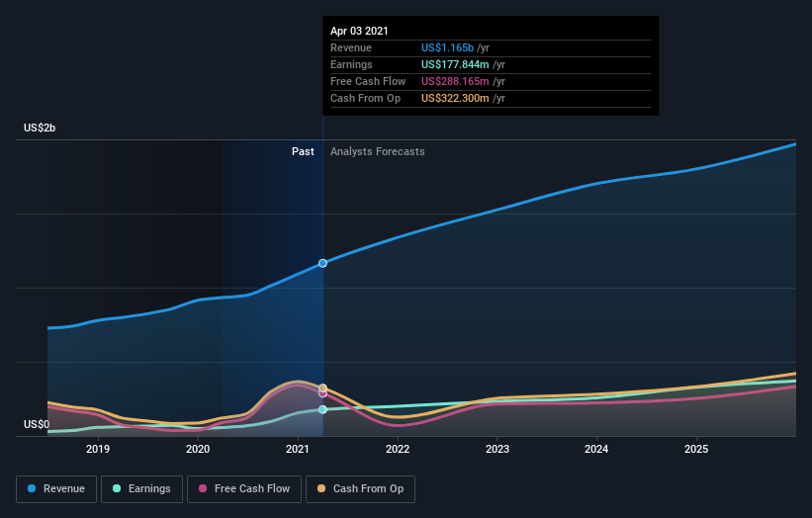Click the Analysts Forecasts label

(378, 151)
